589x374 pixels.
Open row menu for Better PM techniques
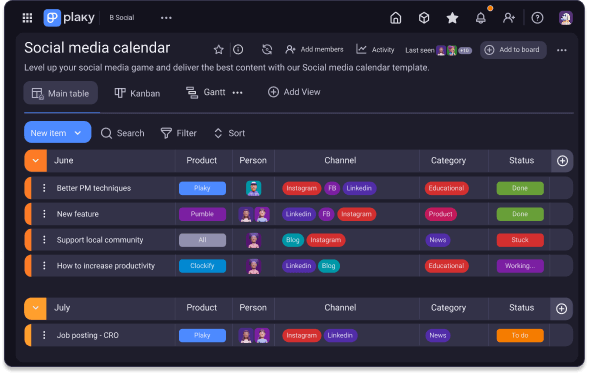click(x=44, y=188)
